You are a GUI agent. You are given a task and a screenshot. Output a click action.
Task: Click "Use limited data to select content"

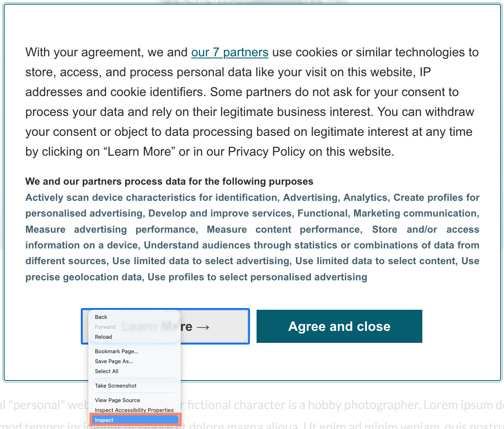pyautogui.click(x=375, y=261)
